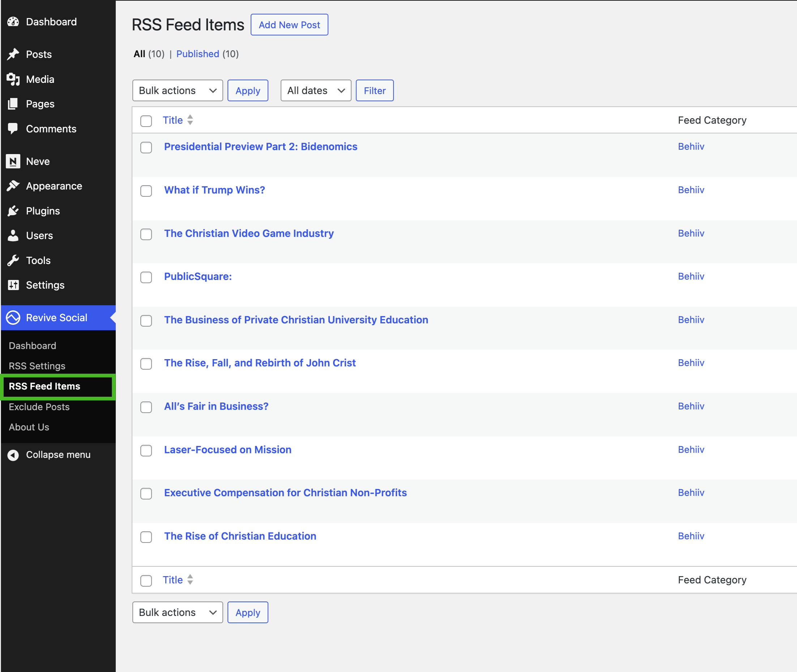Open Media via its camera-music icon

tap(13, 79)
